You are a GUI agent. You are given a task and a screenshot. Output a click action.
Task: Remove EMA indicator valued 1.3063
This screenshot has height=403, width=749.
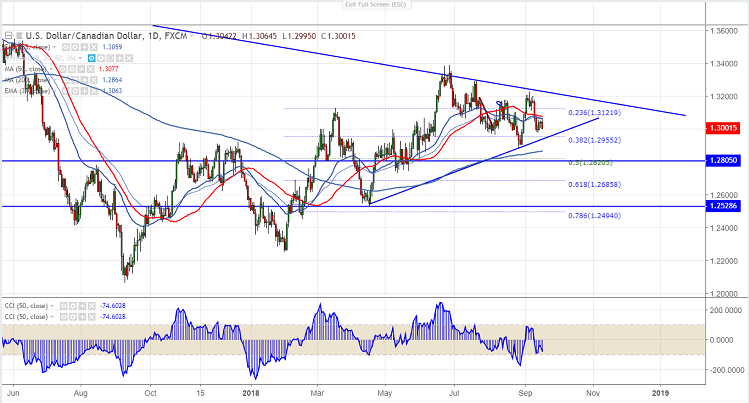coord(94,91)
